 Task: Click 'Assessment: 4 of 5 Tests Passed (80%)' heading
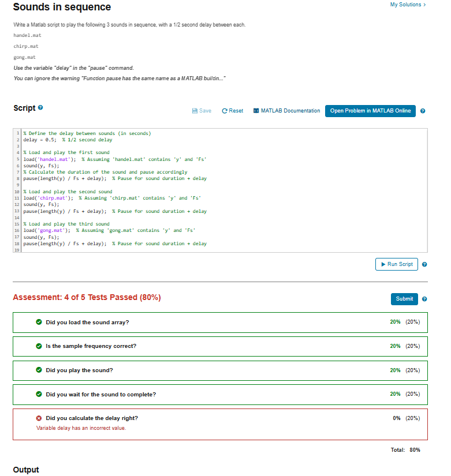click(x=87, y=297)
